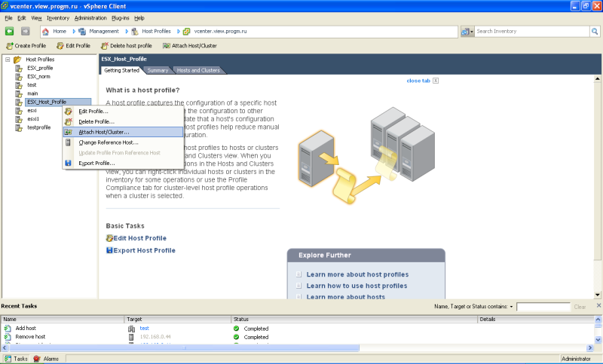Click the Export Profile floppy icon in context menu
Viewport: 603px width, 364px height.
click(x=68, y=163)
